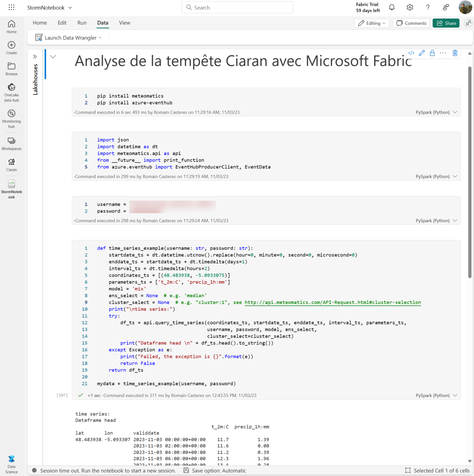Lock the current cell
Screen dimensions: 474x476
(432, 53)
